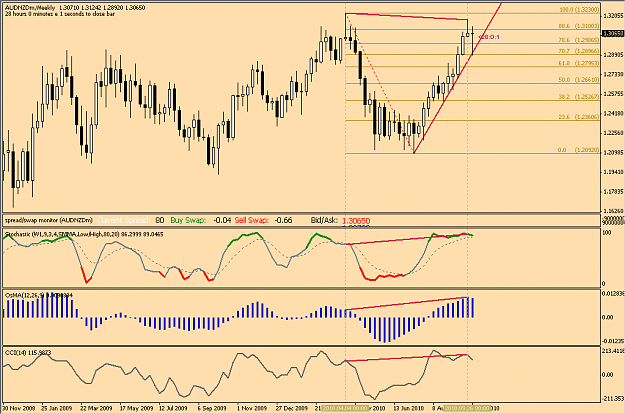Click the red Bid/Ask price 1.30650

356,221
